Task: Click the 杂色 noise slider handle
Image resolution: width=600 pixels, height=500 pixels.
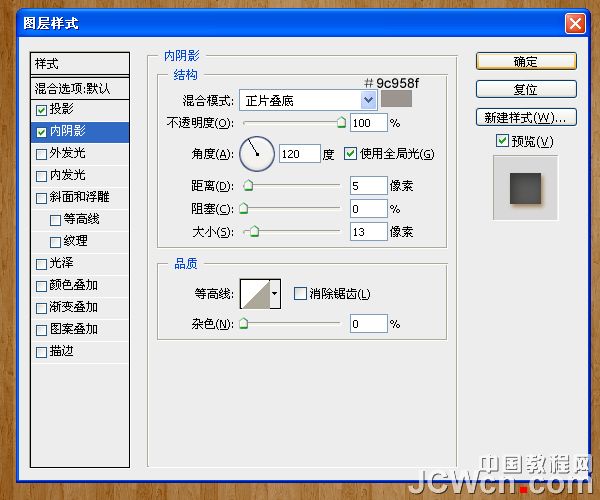Action: coord(243,324)
